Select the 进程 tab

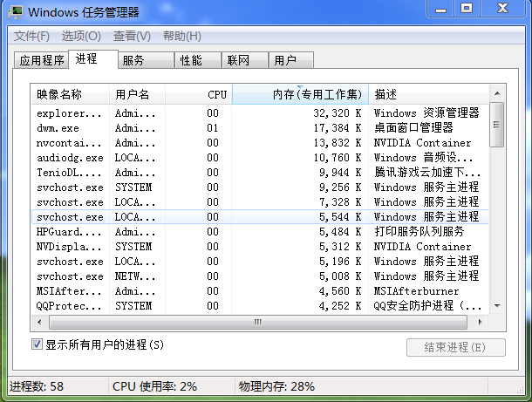tap(93, 59)
